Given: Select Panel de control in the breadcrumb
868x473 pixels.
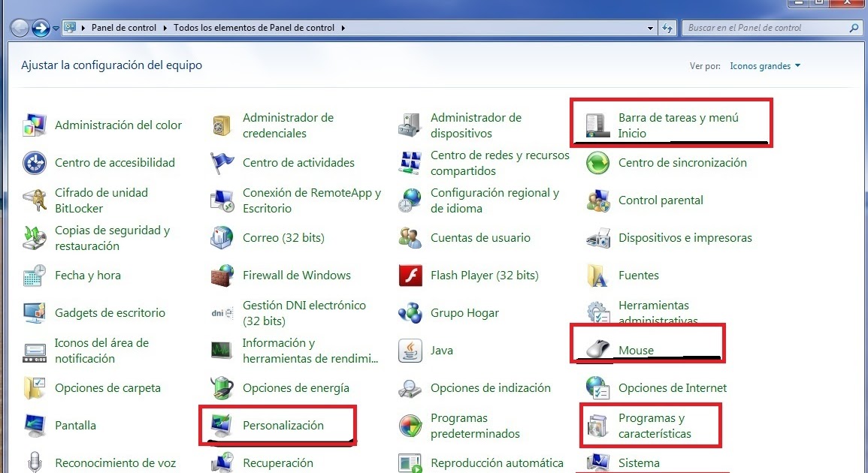Looking at the screenshot, I should [x=125, y=27].
